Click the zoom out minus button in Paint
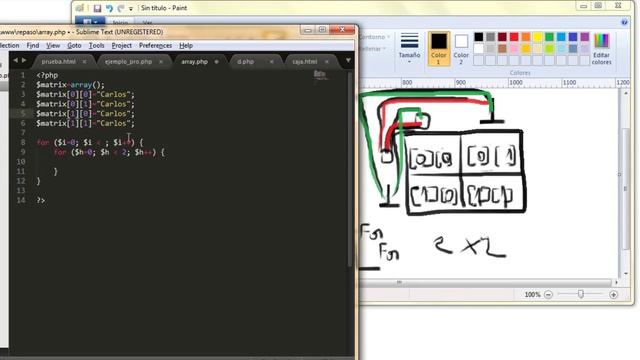 [549, 294]
